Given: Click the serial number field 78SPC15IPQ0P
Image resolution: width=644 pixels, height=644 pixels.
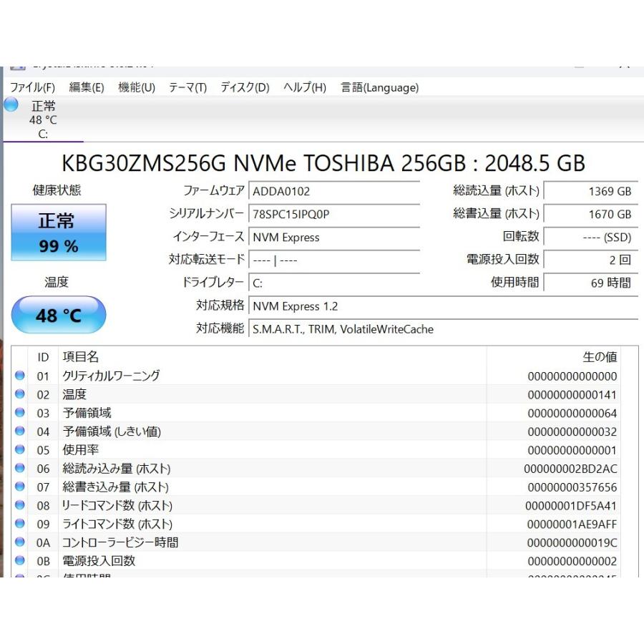Looking at the screenshot, I should point(334,214).
